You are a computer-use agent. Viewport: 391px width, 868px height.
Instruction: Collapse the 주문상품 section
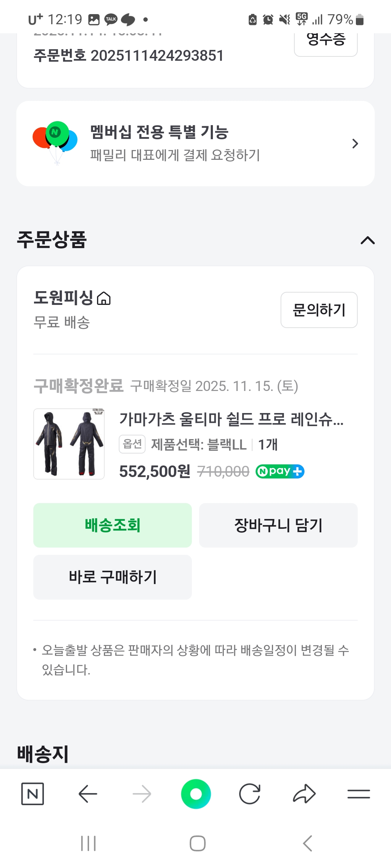[x=367, y=240]
